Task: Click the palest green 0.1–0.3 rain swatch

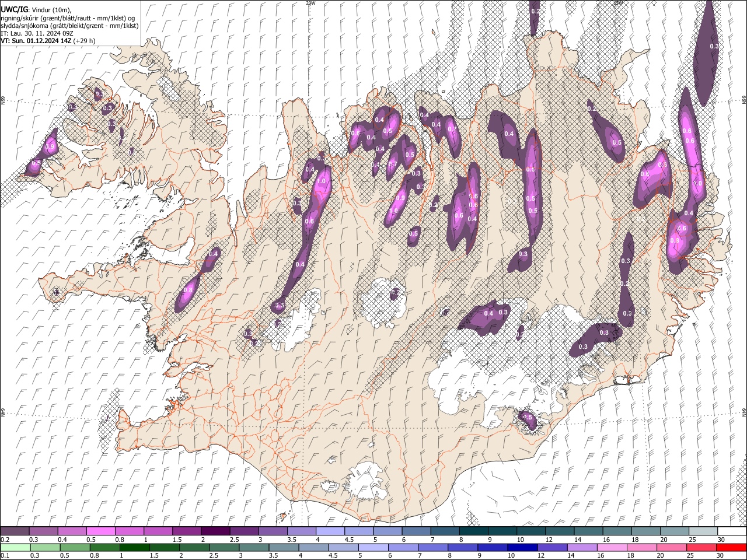Action: [15, 548]
